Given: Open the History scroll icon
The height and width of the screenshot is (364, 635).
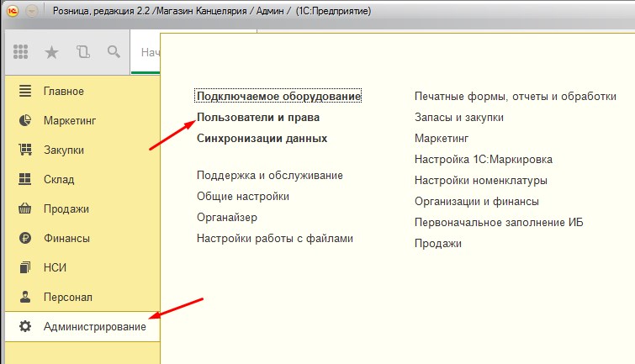Looking at the screenshot, I should [83, 52].
